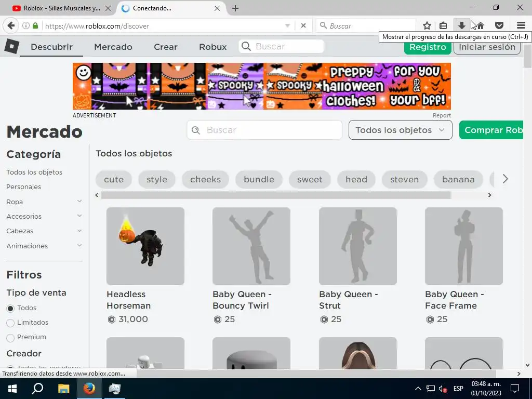Image resolution: width=532 pixels, height=399 pixels.
Task: Report the advertisement via Report link
Action: [x=442, y=115]
